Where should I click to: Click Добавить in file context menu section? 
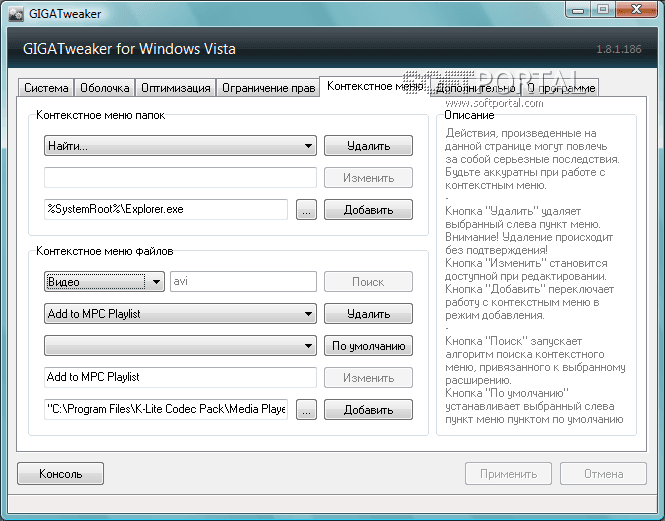[368, 409]
